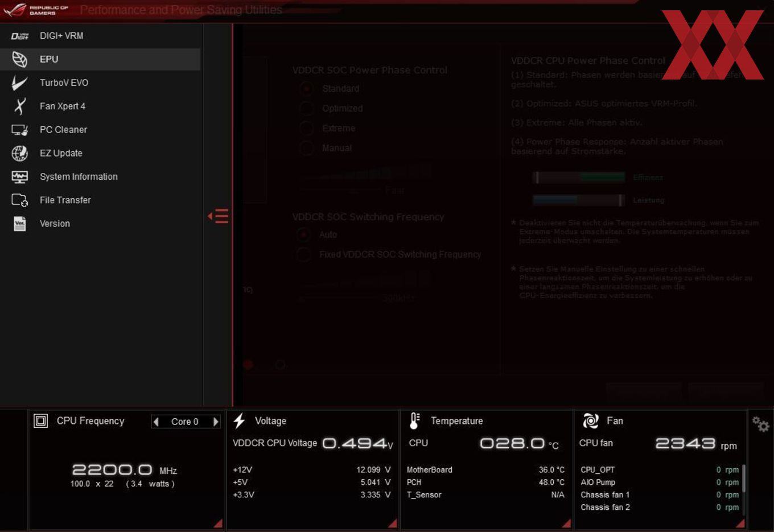Click the Chassis fan 1 row
Screen dimensions: 774x532
660,495
